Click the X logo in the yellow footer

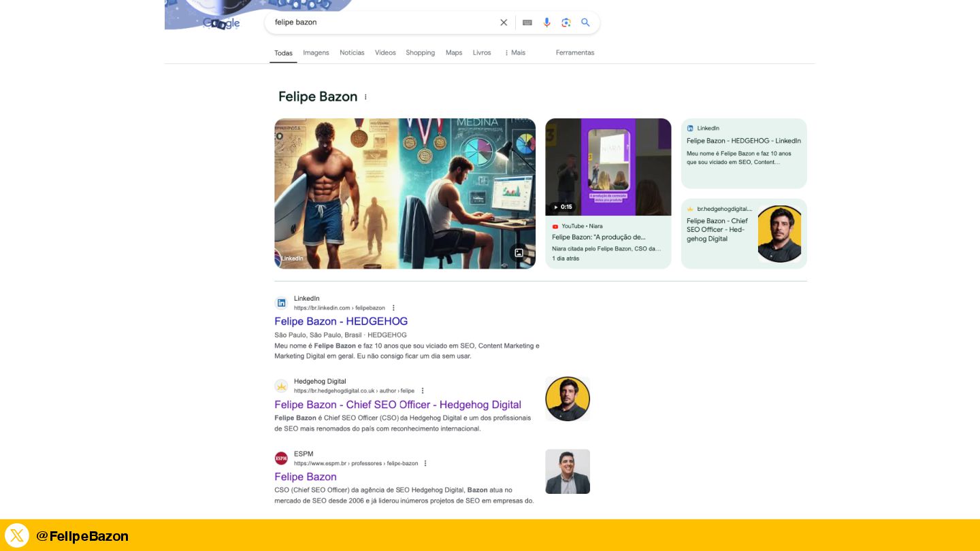(17, 535)
